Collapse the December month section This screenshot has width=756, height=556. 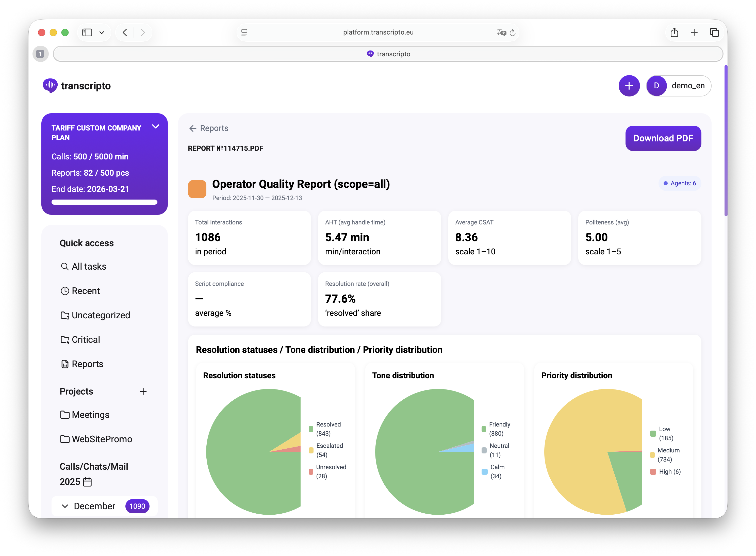click(65, 506)
